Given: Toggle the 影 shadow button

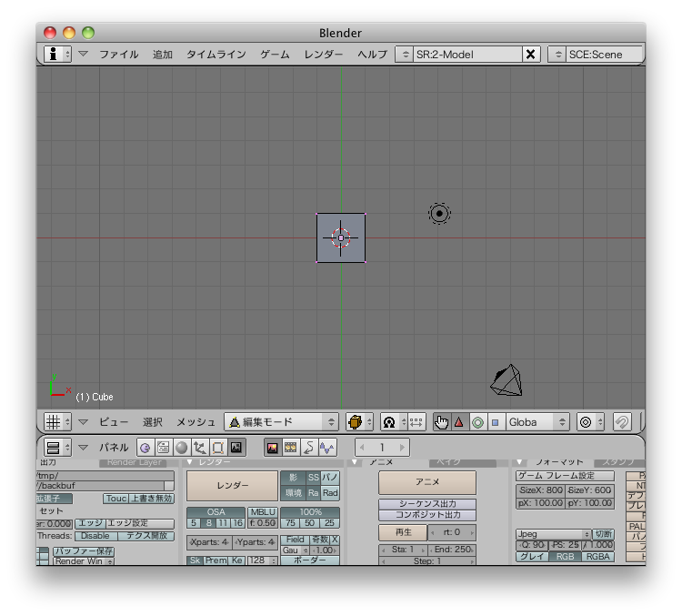Looking at the screenshot, I should click(293, 478).
